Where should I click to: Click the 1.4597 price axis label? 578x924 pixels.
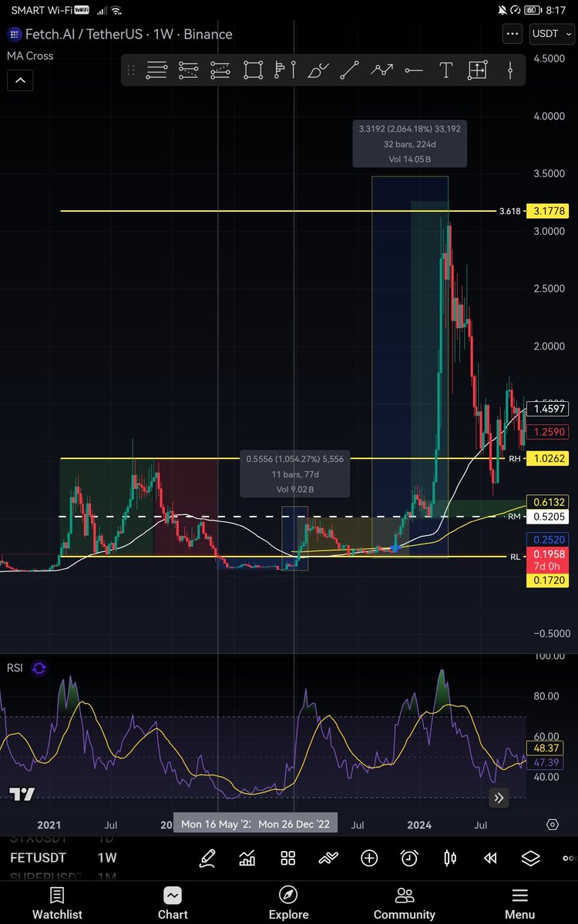point(548,410)
